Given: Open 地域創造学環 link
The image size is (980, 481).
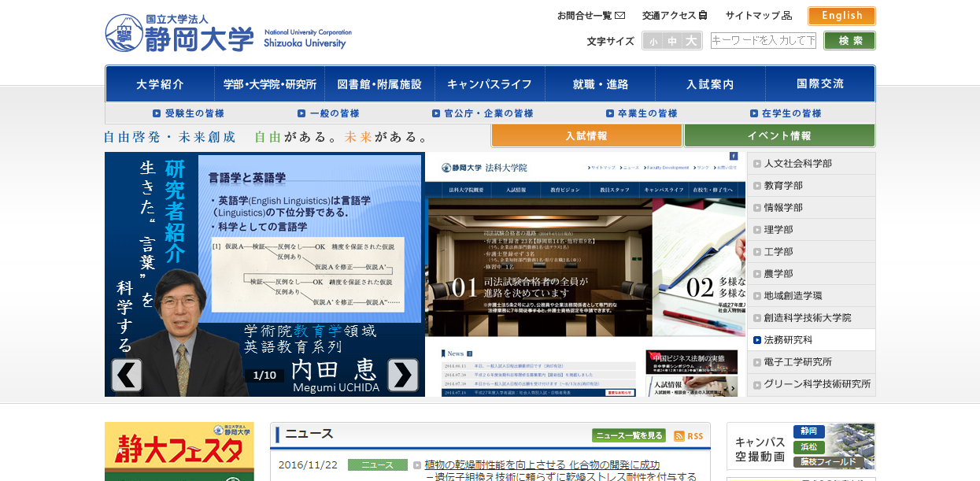Looking at the screenshot, I should click(811, 296).
